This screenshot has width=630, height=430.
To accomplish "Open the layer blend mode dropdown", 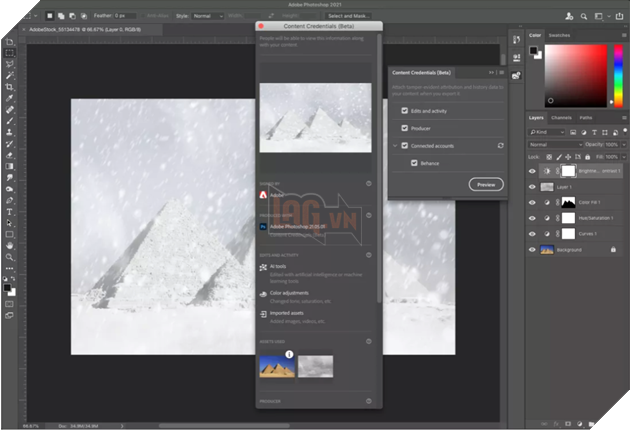I will point(555,145).
